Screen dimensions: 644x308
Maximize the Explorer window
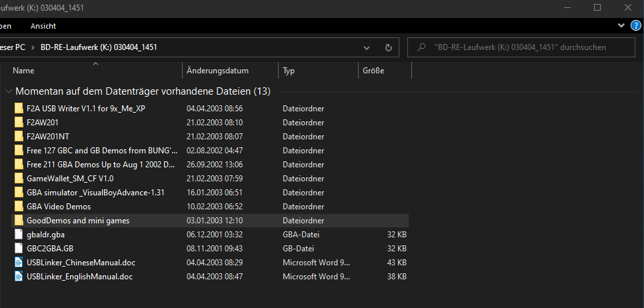[x=597, y=7]
